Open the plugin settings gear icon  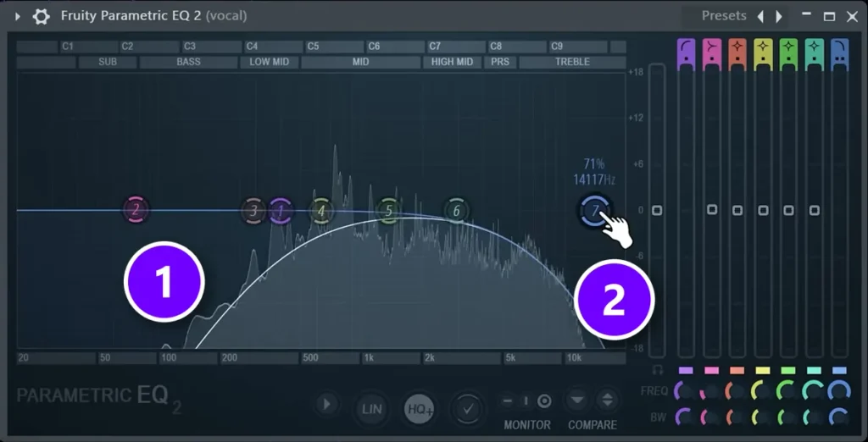[x=41, y=16]
